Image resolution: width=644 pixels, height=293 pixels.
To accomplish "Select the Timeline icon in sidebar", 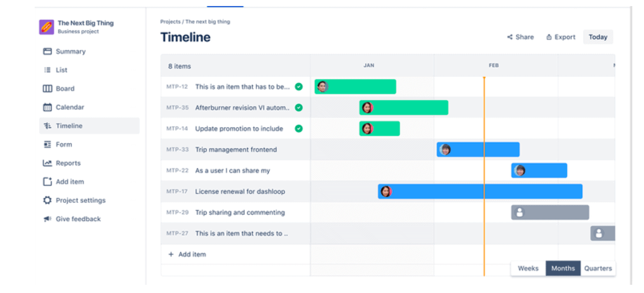I will point(48,126).
